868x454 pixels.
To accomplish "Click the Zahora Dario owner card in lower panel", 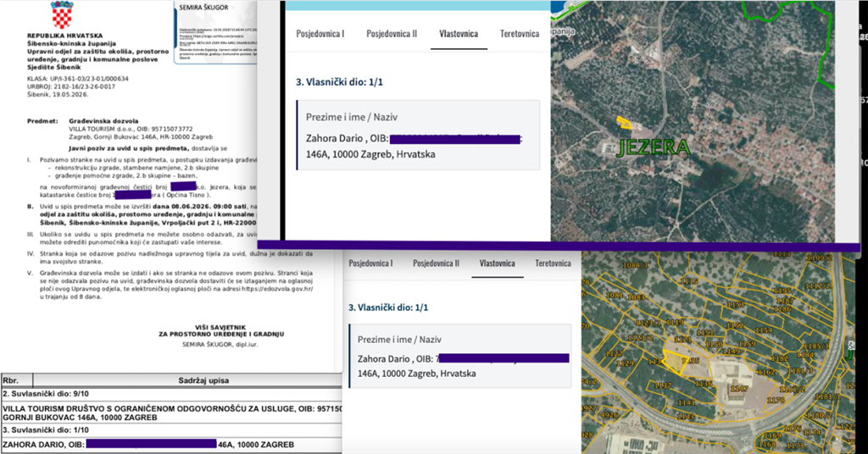I will click(x=460, y=356).
